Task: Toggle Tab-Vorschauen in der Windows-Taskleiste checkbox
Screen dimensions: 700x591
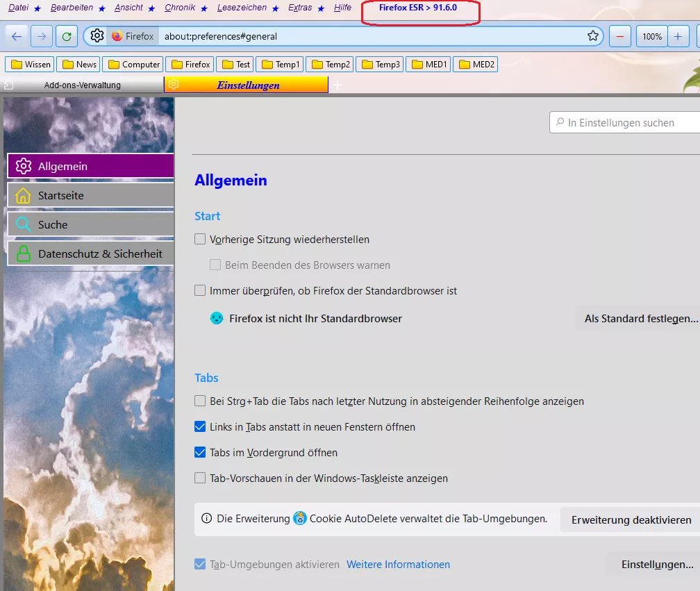Action: coord(200,478)
